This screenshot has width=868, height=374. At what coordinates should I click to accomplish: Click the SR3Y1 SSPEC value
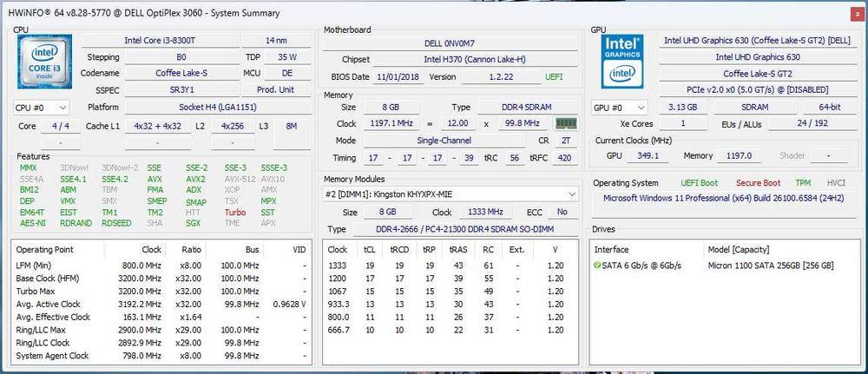click(x=181, y=89)
